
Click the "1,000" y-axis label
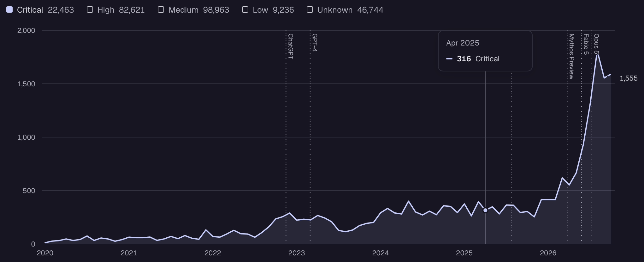tap(26, 137)
